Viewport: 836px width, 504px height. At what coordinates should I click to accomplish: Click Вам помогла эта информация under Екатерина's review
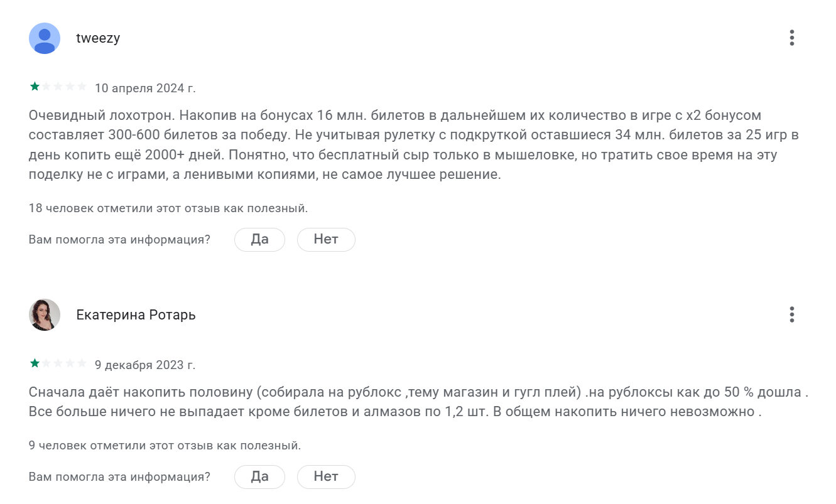coord(119,476)
